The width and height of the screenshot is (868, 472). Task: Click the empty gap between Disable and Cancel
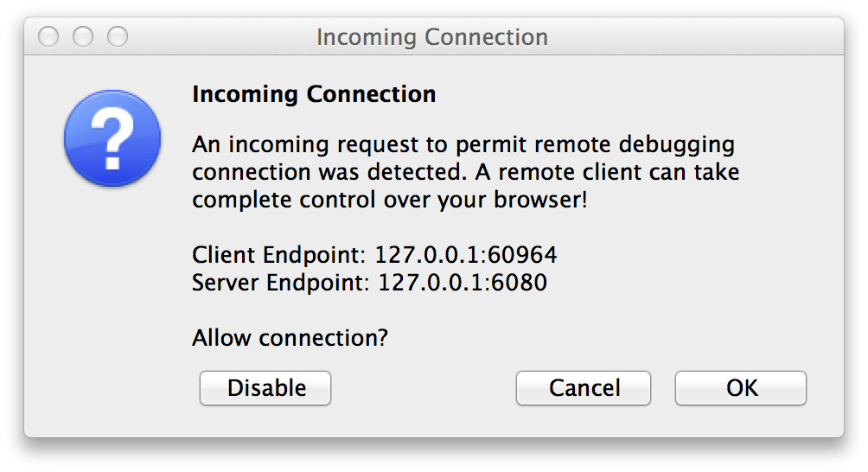pos(424,388)
